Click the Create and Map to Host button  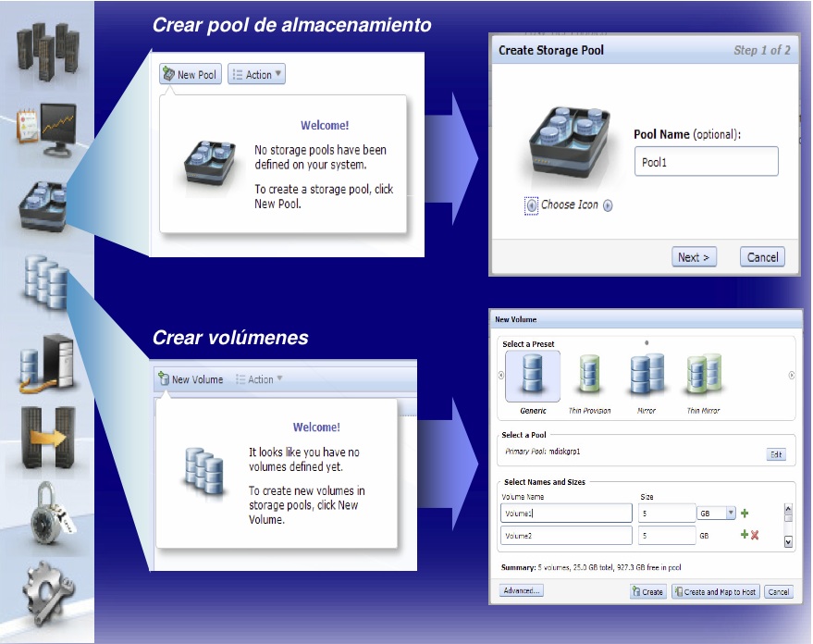click(x=716, y=592)
